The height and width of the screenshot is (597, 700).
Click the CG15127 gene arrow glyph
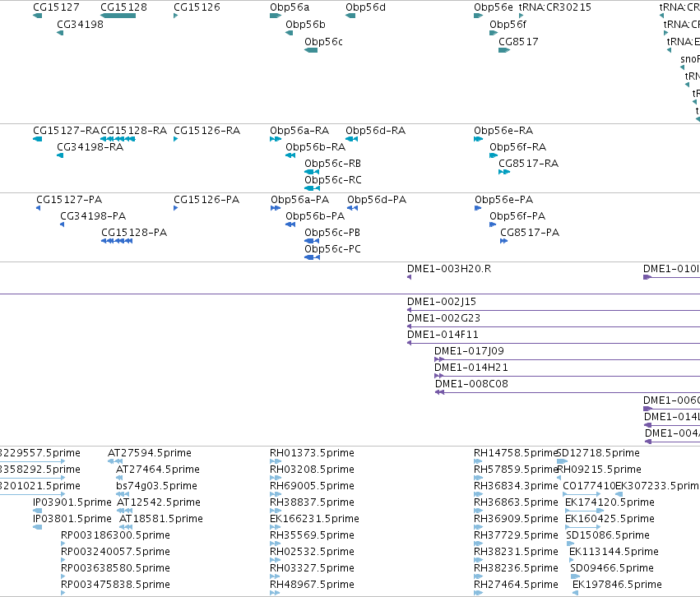coord(38,16)
